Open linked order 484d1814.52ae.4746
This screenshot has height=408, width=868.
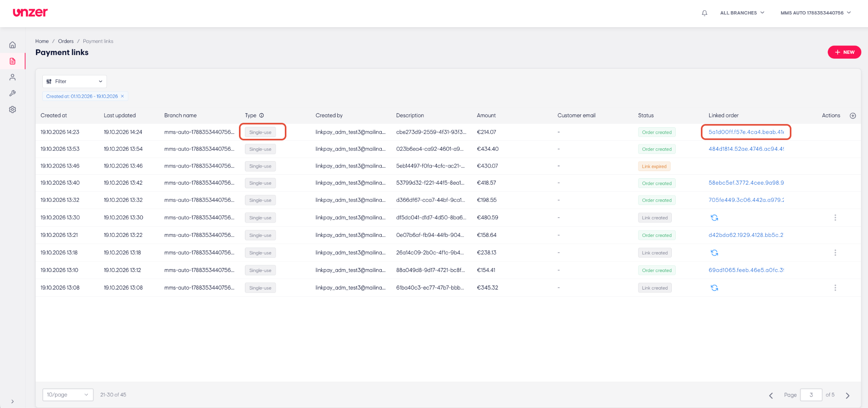(746, 149)
